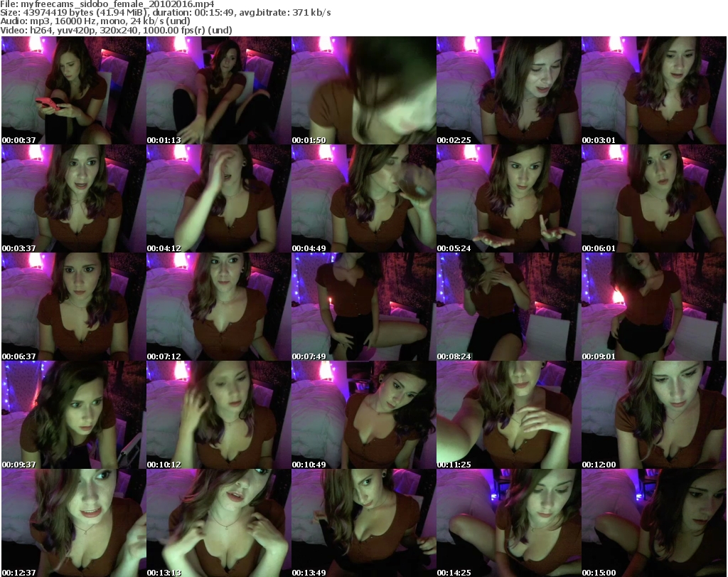Select the thumbnail timestamped 00:12:37
This screenshot has width=728, height=577.
(x=73, y=523)
